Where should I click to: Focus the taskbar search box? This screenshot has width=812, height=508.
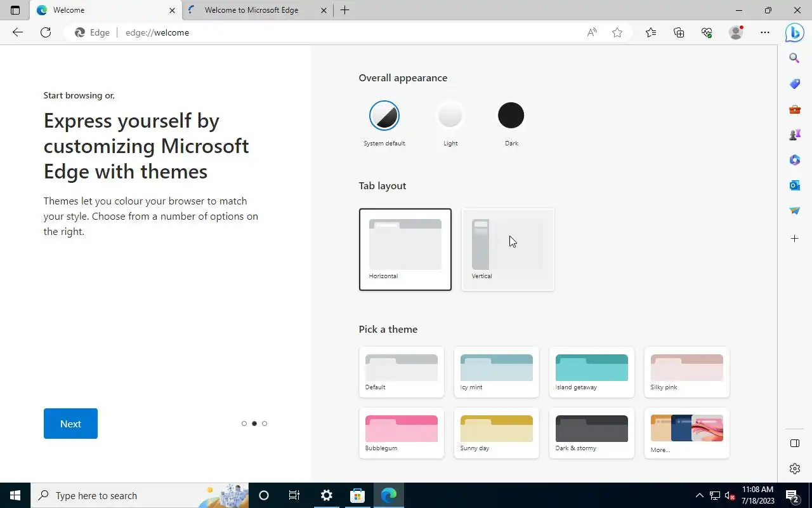[139, 495]
